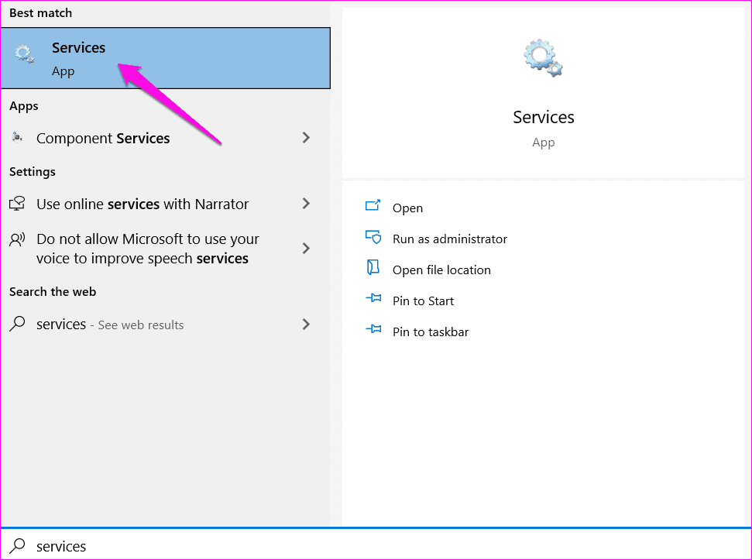Click the speech services voice icon

click(x=17, y=239)
